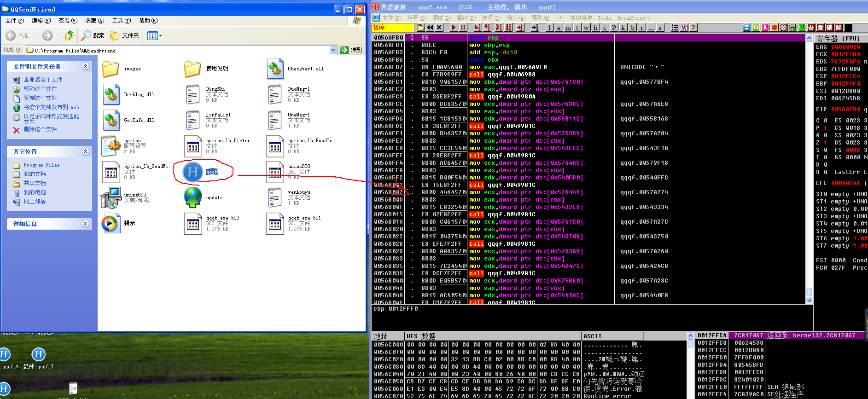Run the program with the red play icon
Image resolution: width=868 pixels, height=399 pixels.
click(x=454, y=28)
